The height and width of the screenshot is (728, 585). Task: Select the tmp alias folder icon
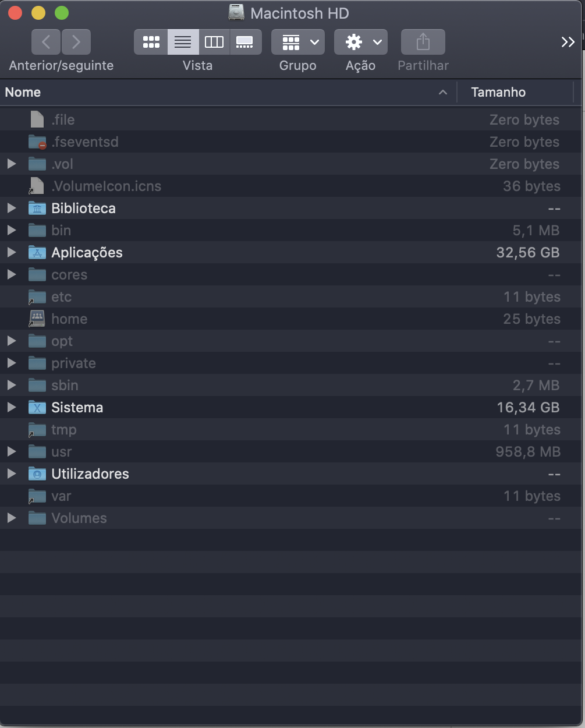tap(37, 430)
